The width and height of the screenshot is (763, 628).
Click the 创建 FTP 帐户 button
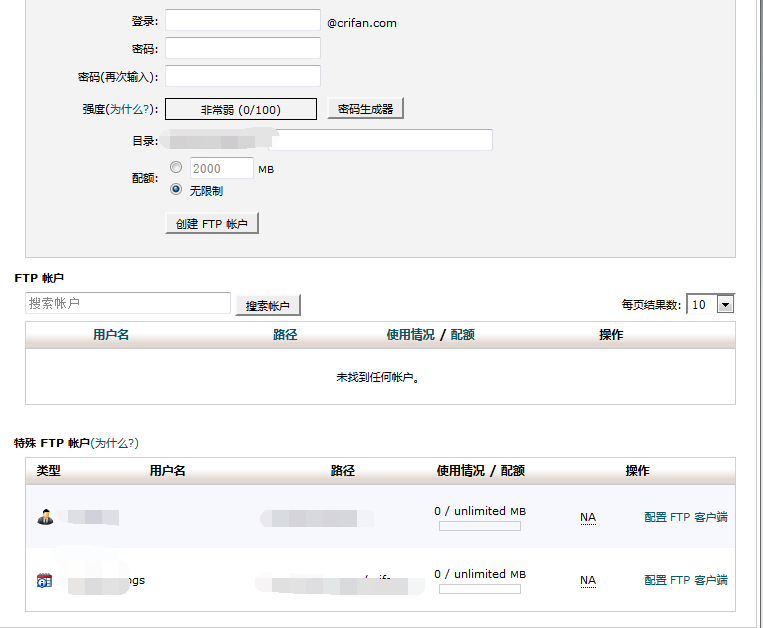[x=212, y=223]
